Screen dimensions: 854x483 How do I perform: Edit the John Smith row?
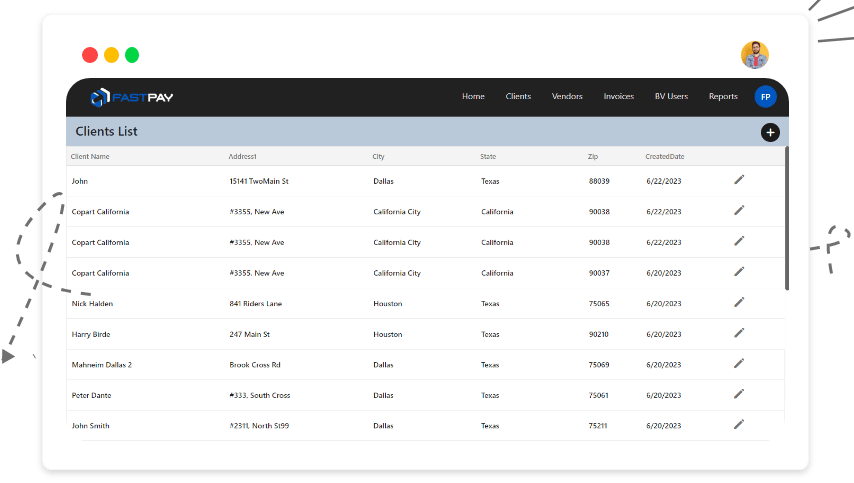click(x=739, y=424)
